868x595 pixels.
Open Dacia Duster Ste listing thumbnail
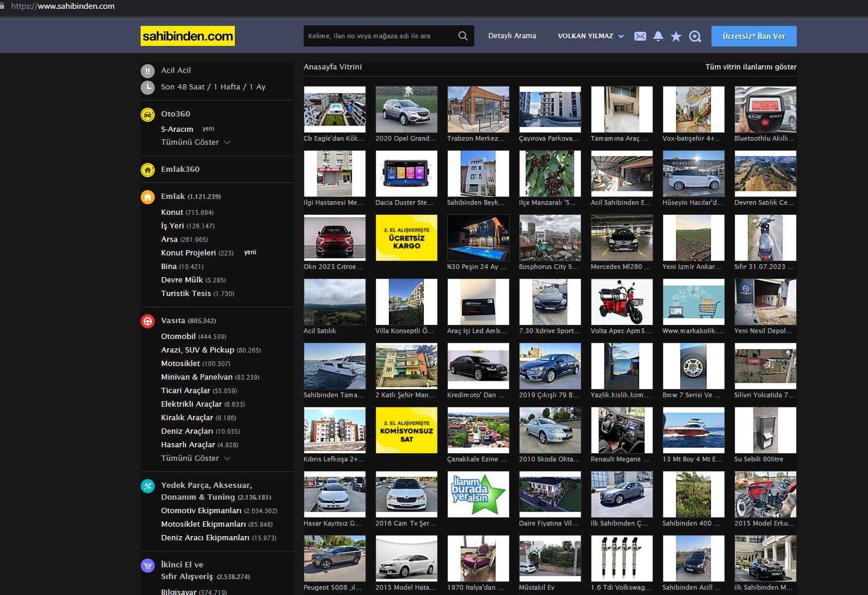[407, 174]
